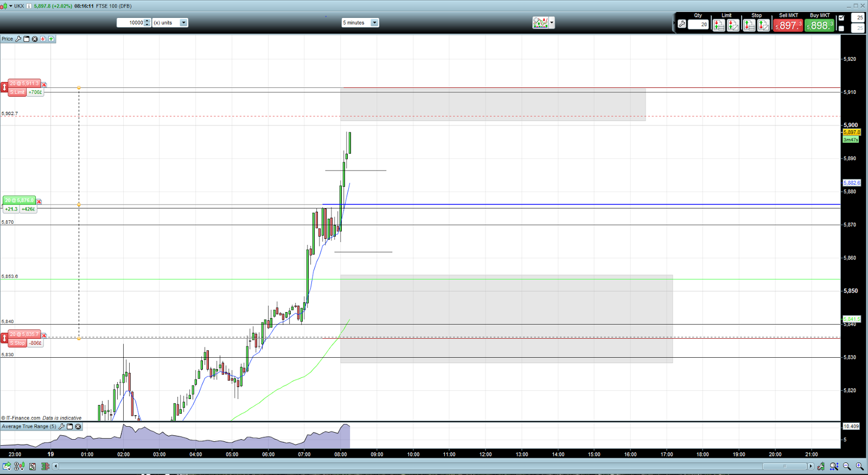This screenshot has height=475, width=868.
Task: Click the ATR value 10.409 label
Action: [x=851, y=427]
